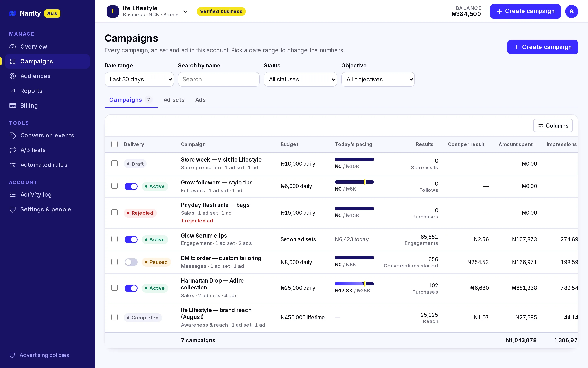
Task: Select the Payday flash sale checkbox
Action: coord(115,212)
